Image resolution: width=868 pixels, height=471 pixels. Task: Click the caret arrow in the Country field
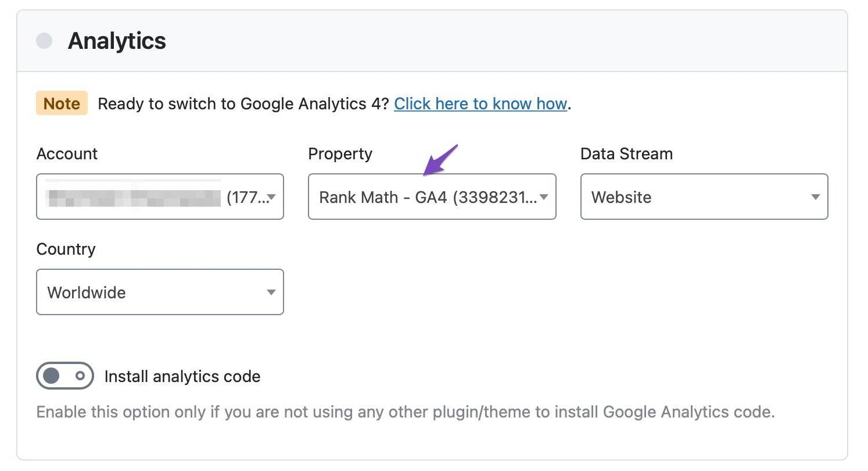point(271,292)
